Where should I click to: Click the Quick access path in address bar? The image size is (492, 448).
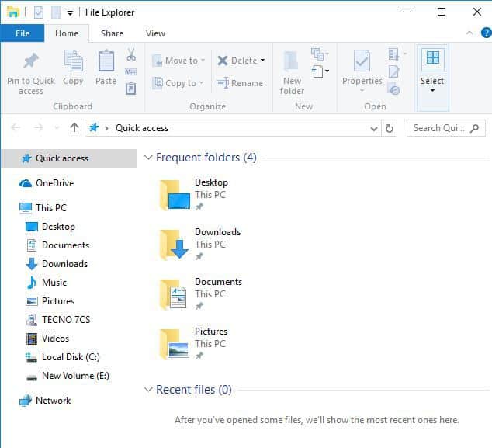pos(142,128)
